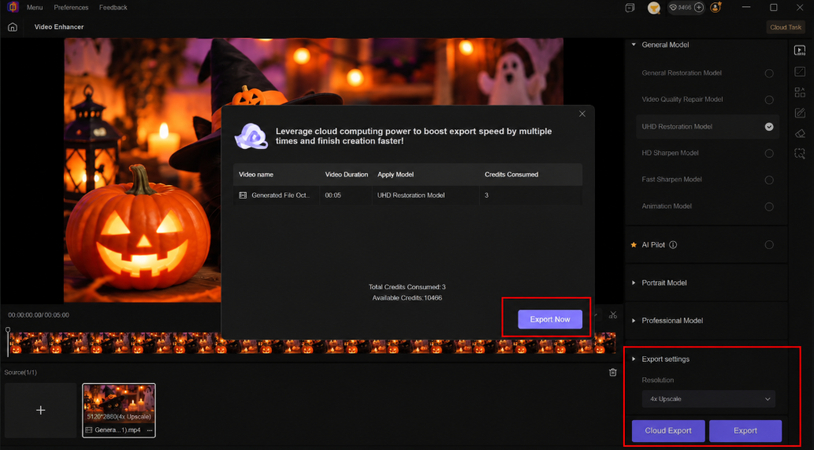The width and height of the screenshot is (814, 450).
Task: Expand the Portrait Model section
Action: point(633,283)
